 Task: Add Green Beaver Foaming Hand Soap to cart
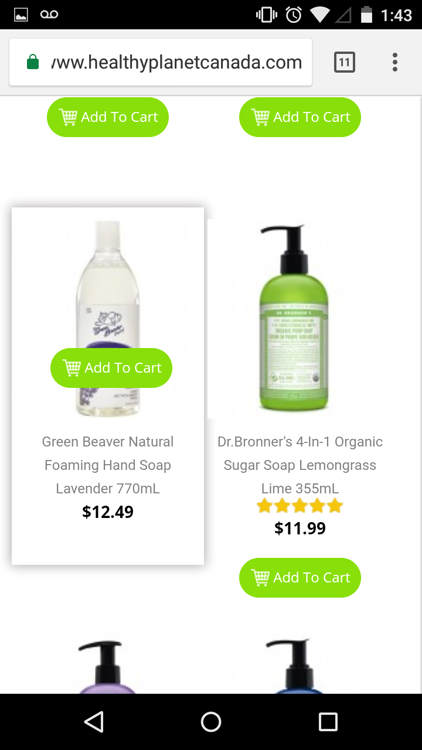(x=111, y=368)
